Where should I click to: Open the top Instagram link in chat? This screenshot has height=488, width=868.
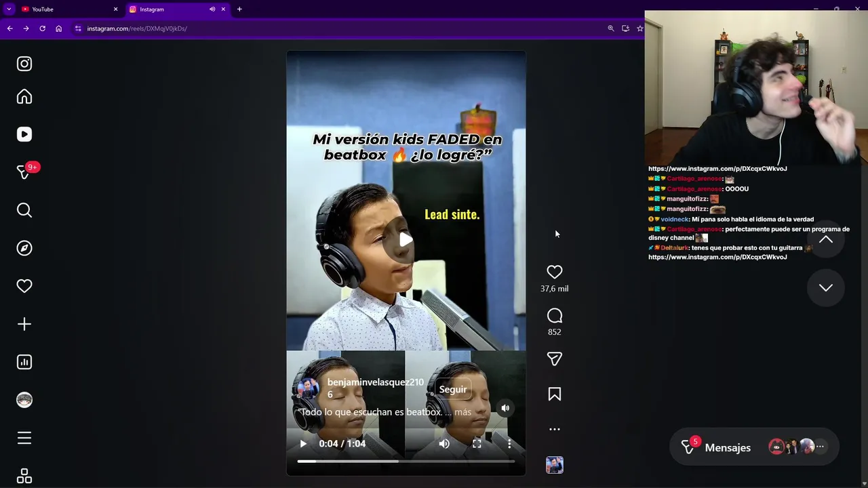(717, 169)
